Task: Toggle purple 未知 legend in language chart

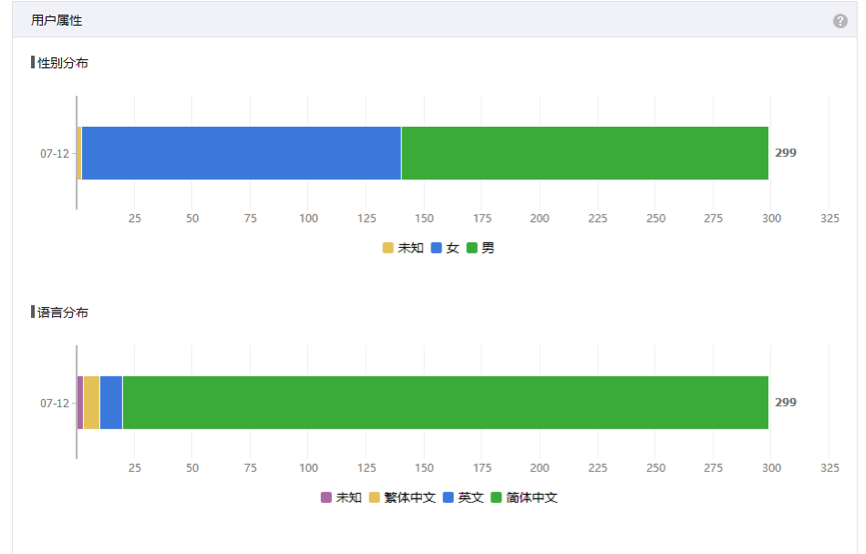Action: [x=341, y=498]
